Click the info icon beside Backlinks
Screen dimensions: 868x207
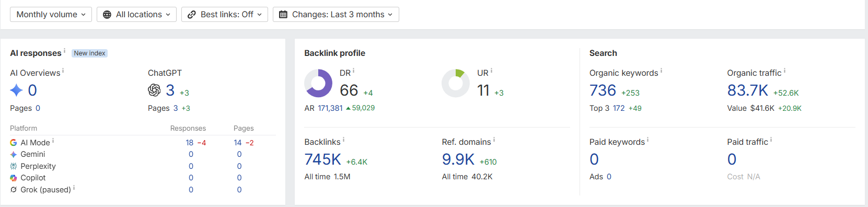point(343,140)
